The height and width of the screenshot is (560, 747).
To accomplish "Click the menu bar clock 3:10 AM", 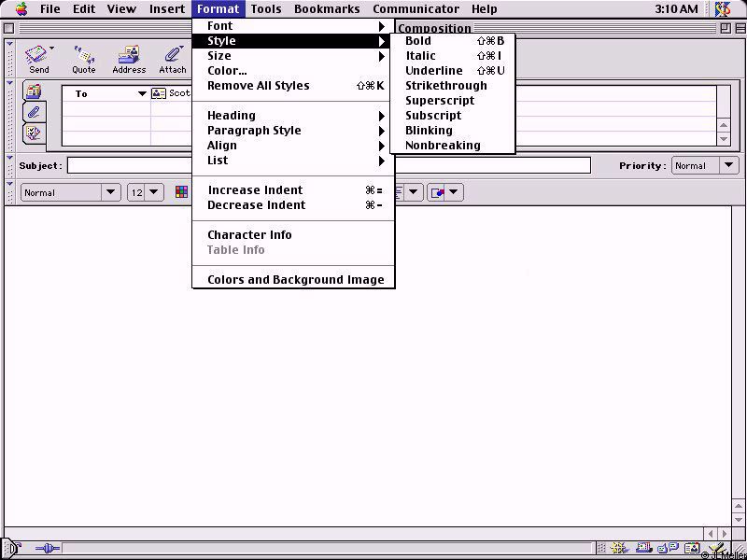I will pos(676,8).
